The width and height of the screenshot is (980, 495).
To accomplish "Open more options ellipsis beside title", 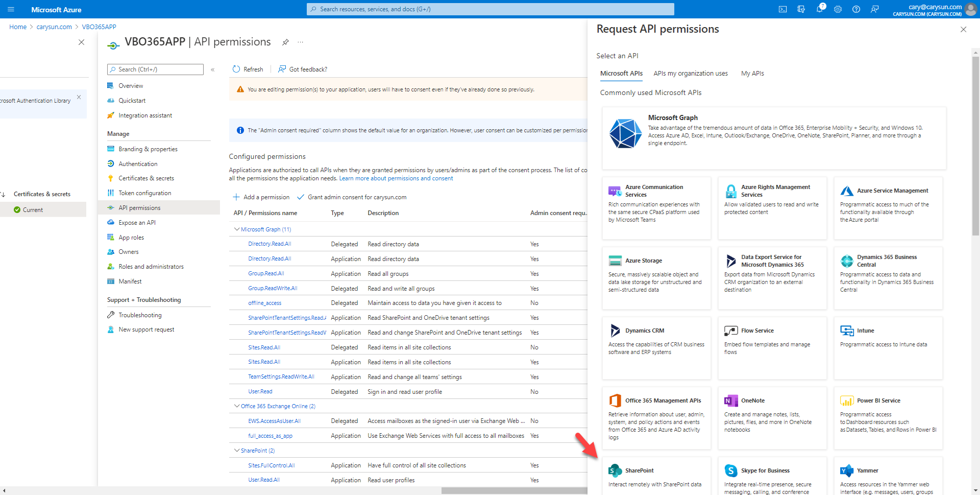I will [301, 42].
